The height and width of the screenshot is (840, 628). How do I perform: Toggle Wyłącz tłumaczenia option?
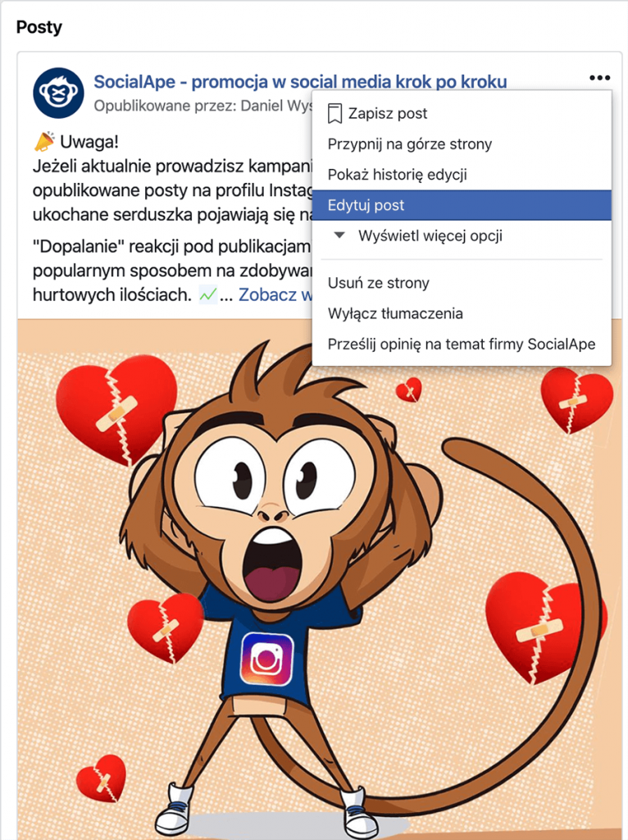[x=462, y=313]
